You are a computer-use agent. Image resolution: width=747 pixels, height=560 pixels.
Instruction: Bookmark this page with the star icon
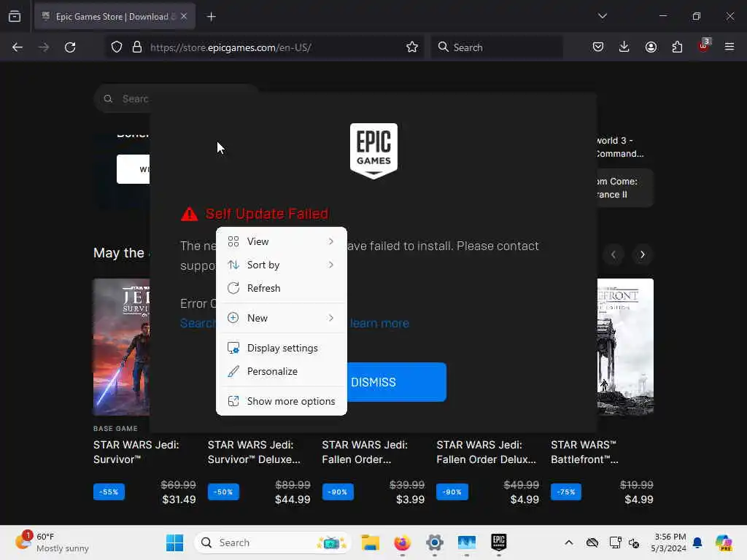412,47
